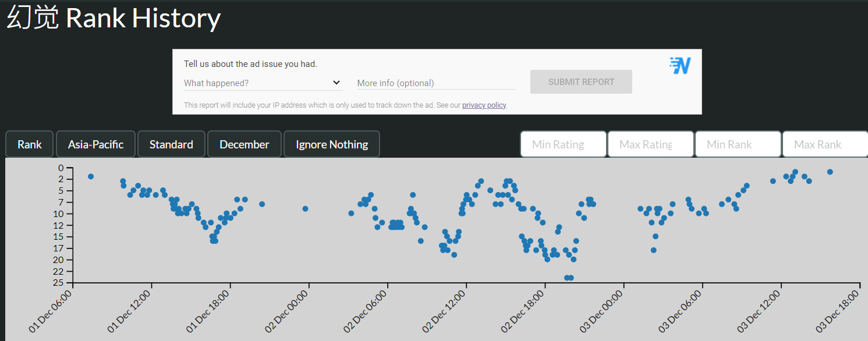The height and width of the screenshot is (341, 868).
Task: Click the rightmost data point on chart
Action: pyautogui.click(x=830, y=172)
